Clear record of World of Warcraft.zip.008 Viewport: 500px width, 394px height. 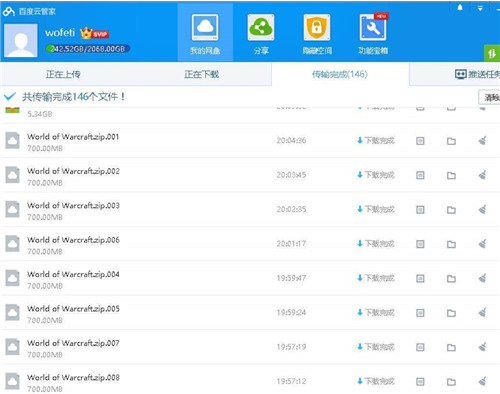482,381
